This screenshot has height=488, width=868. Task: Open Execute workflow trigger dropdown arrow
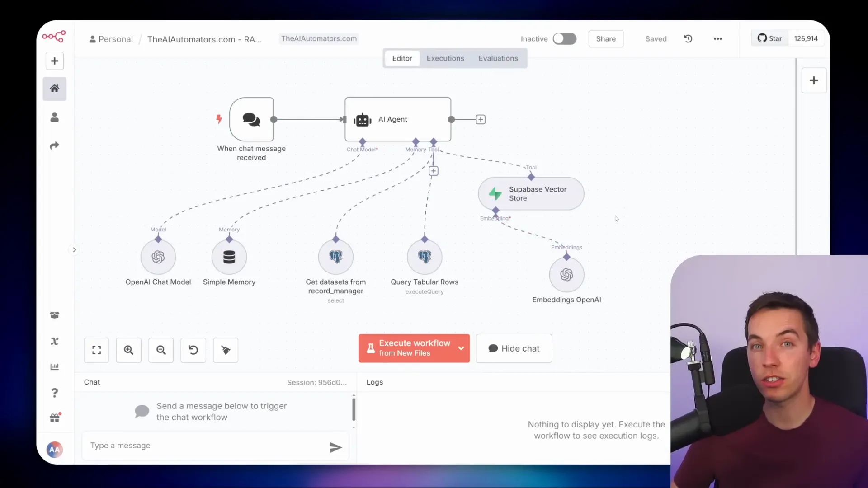[461, 348]
